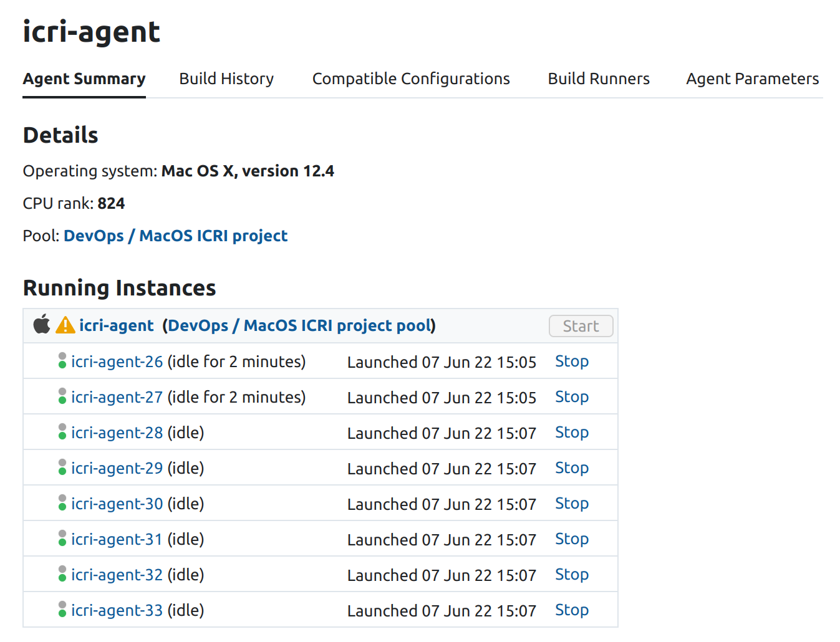Open the DevOps / MacOS ICRI project pool link

pos(299,325)
